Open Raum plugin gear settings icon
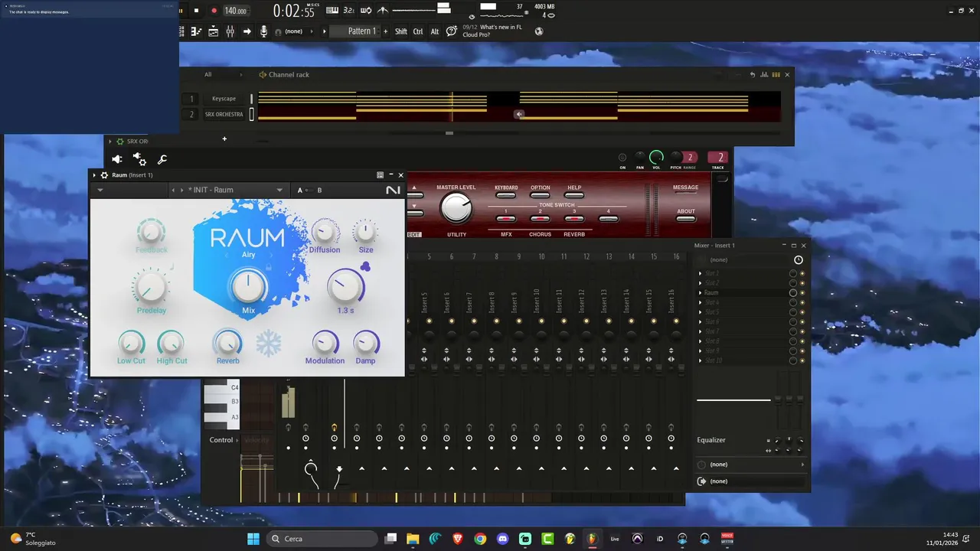980x551 pixels. point(104,175)
